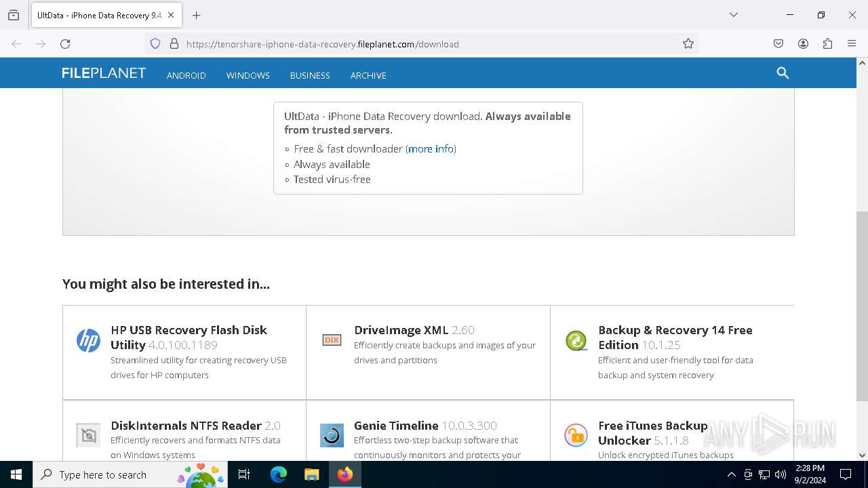Reload the page with the refresh icon

(65, 44)
